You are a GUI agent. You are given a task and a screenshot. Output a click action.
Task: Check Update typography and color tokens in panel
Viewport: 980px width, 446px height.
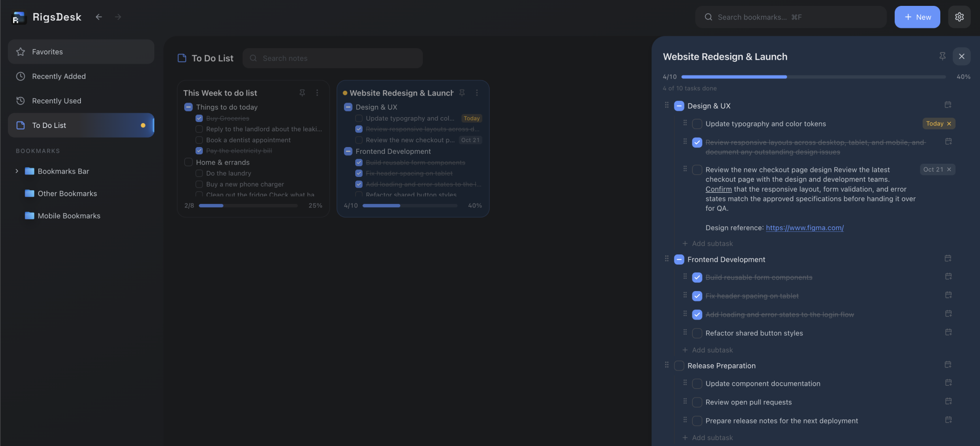pos(697,124)
